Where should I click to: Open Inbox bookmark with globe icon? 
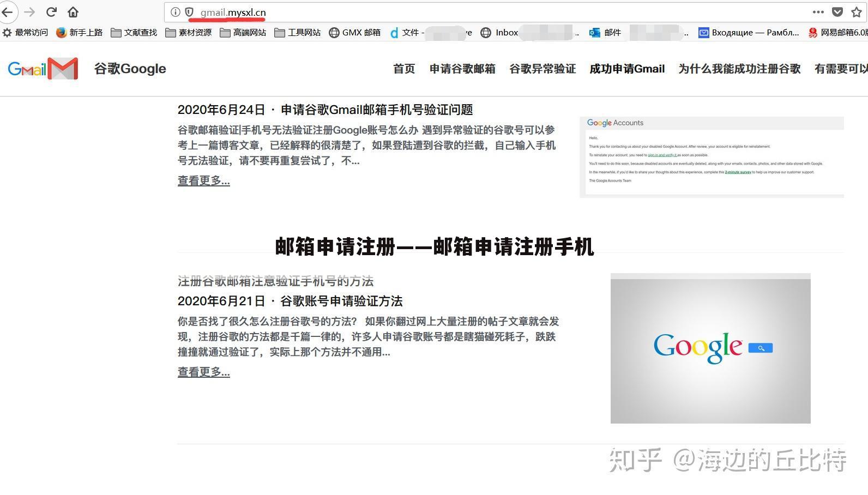click(529, 33)
